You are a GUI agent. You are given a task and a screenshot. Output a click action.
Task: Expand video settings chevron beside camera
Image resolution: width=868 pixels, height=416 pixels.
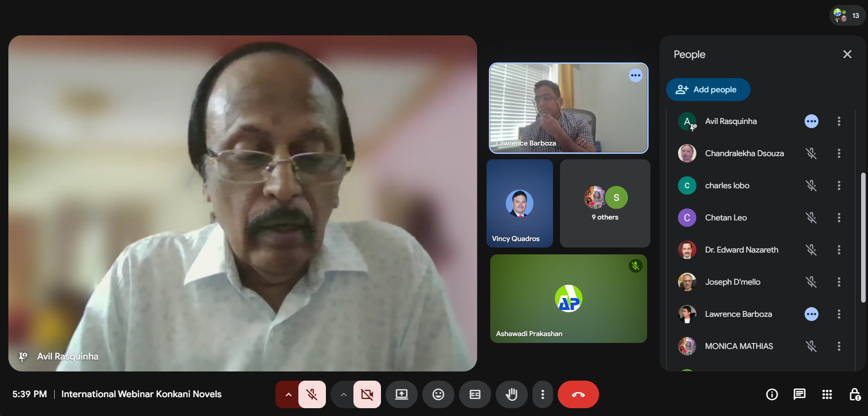[343, 394]
